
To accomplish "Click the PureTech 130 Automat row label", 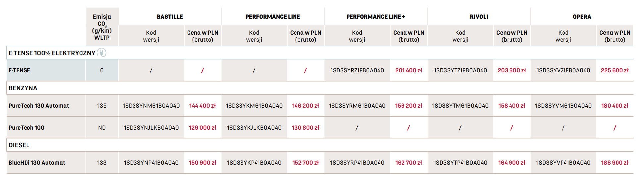I will 39,106.
